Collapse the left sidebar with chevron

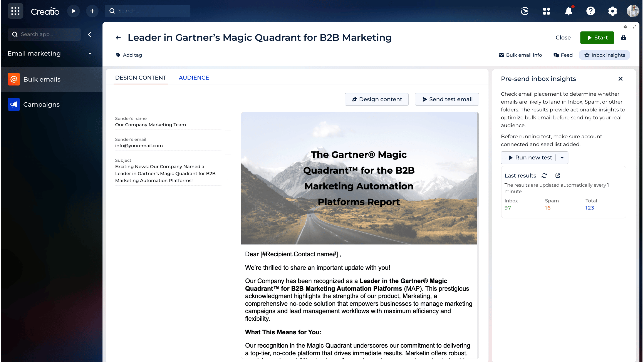click(90, 35)
